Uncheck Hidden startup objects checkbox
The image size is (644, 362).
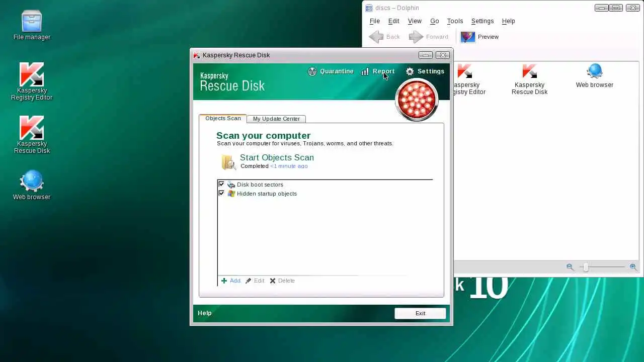[x=221, y=194]
